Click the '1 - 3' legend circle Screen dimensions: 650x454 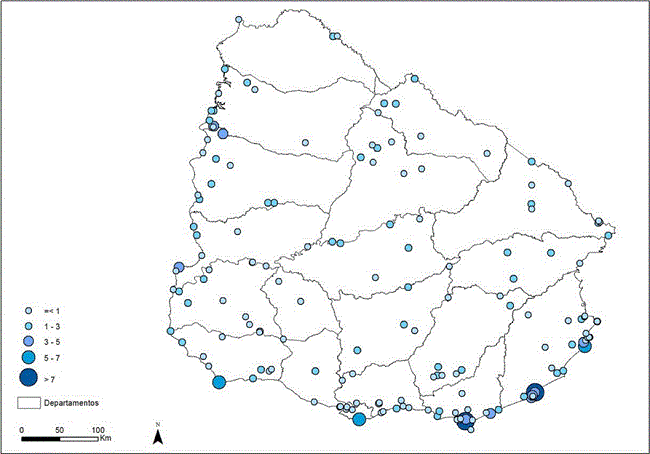tap(30, 326)
